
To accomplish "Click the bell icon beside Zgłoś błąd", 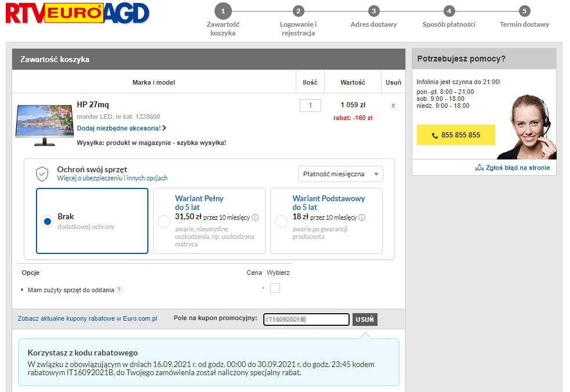I will (480, 168).
